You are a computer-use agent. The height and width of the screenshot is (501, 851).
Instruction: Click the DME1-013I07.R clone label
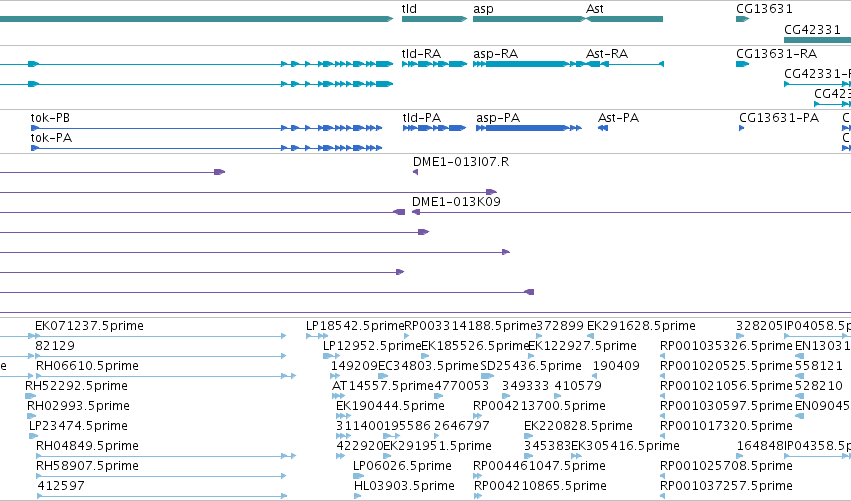point(461,162)
